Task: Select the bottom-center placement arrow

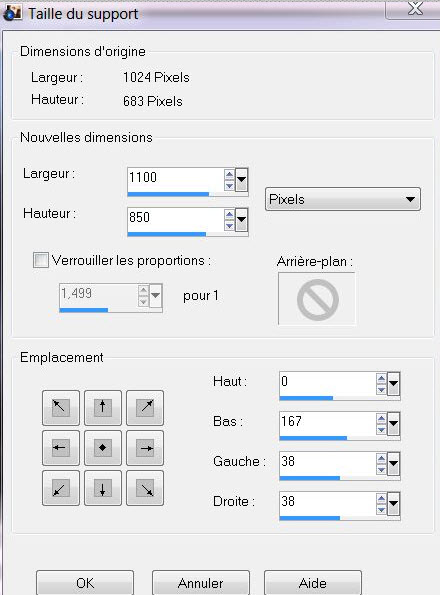Action: pos(103,488)
